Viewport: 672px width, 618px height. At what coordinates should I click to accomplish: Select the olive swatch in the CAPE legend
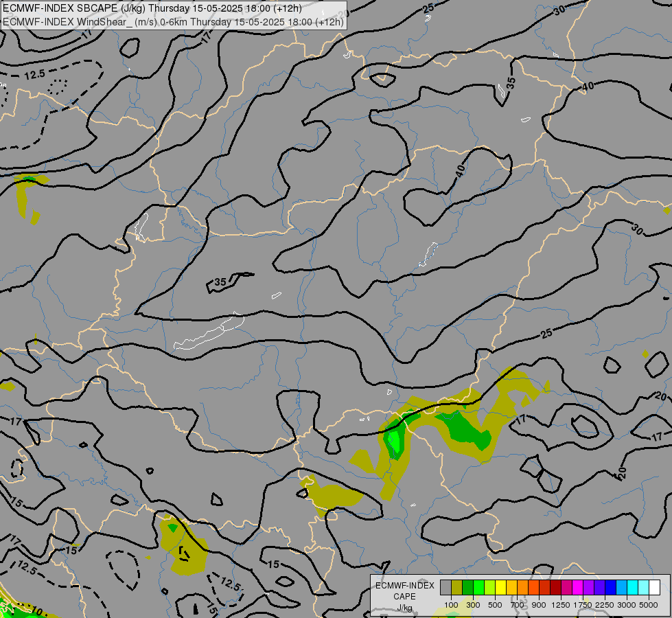(x=457, y=588)
